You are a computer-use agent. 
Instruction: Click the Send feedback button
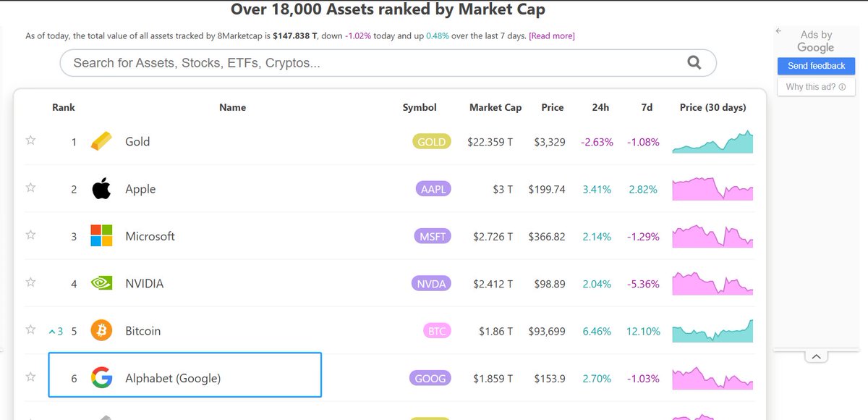tap(816, 65)
